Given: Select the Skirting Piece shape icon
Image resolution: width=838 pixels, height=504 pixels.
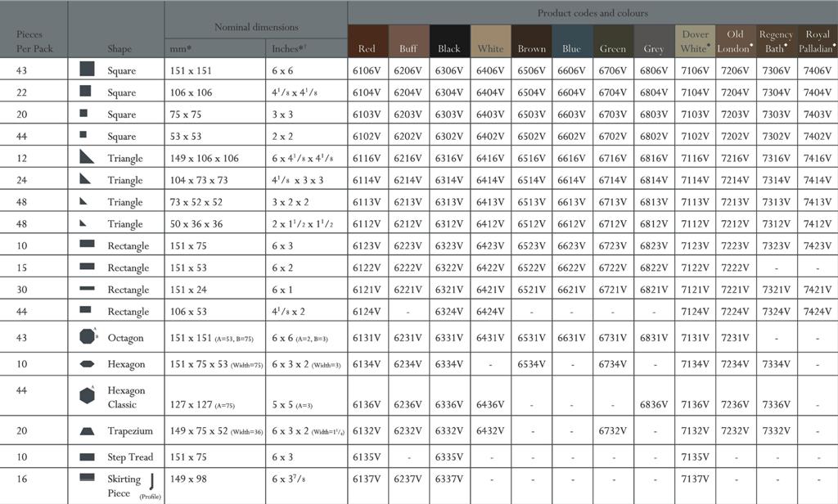Looking at the screenshot, I should [87, 478].
